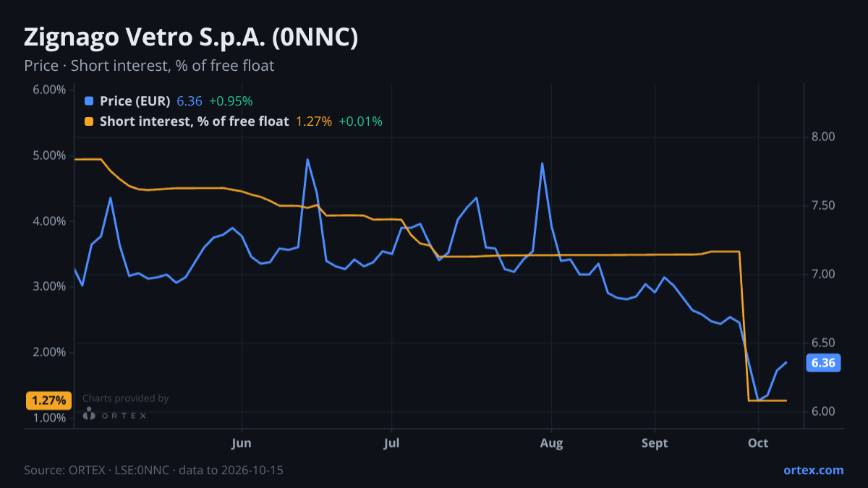Click the orange Short interest legend swatch

89,121
